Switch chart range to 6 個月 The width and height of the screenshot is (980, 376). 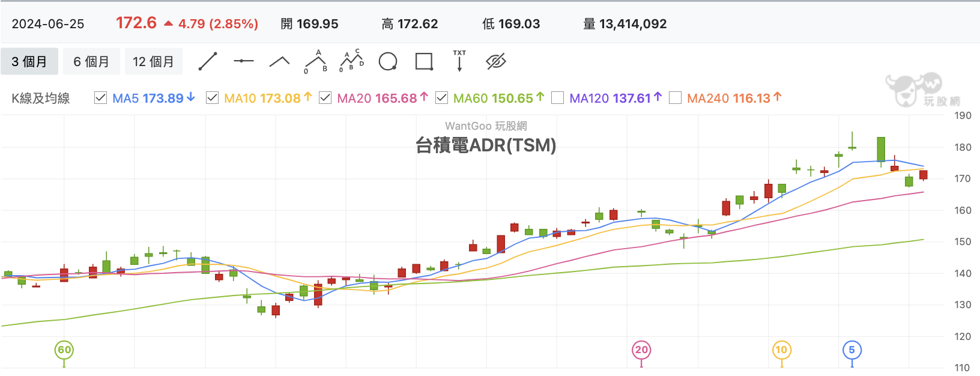tap(91, 62)
